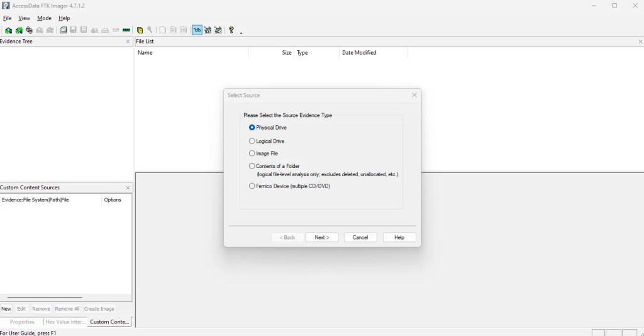Click the Custom Content Sources horizontal scrollbar
Viewport: 644px width, 336px height.
pyautogui.click(x=45, y=297)
